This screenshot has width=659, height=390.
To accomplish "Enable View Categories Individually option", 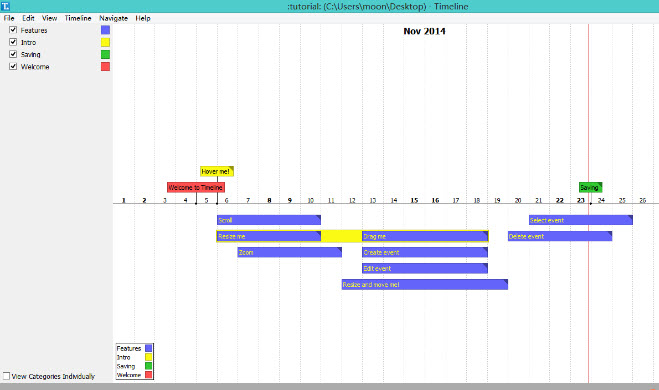I will [6, 376].
